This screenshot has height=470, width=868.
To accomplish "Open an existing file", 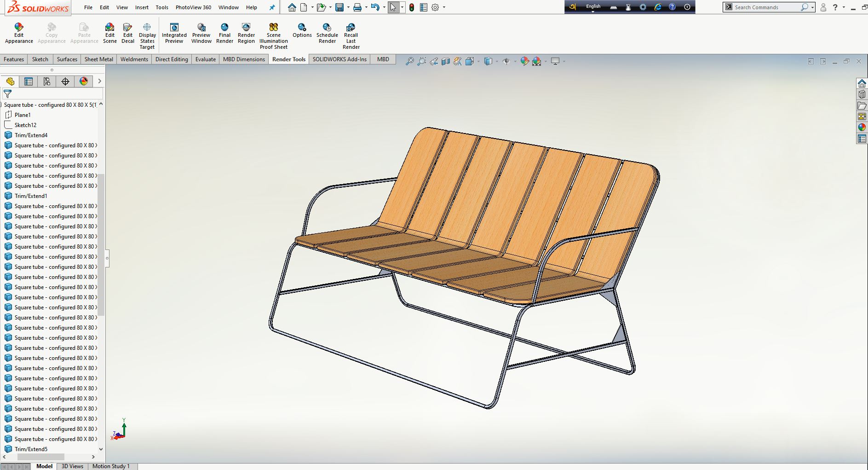I will [321, 7].
